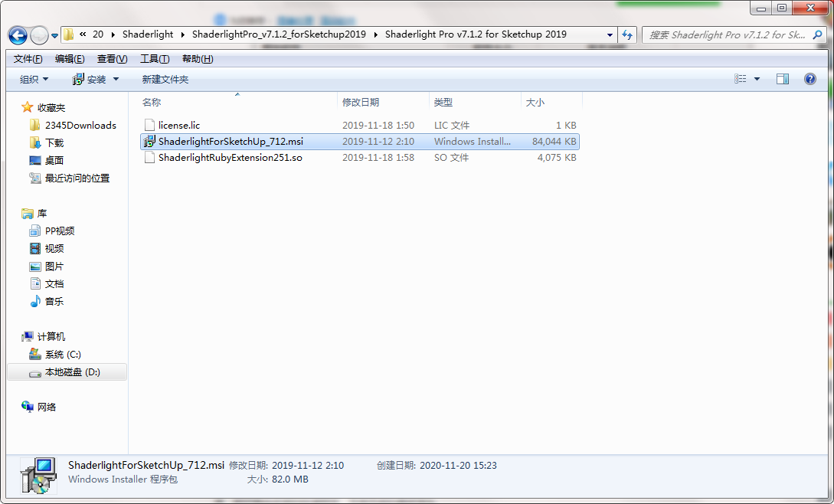
Task: Open the 查看(V) menu
Action: 113,58
